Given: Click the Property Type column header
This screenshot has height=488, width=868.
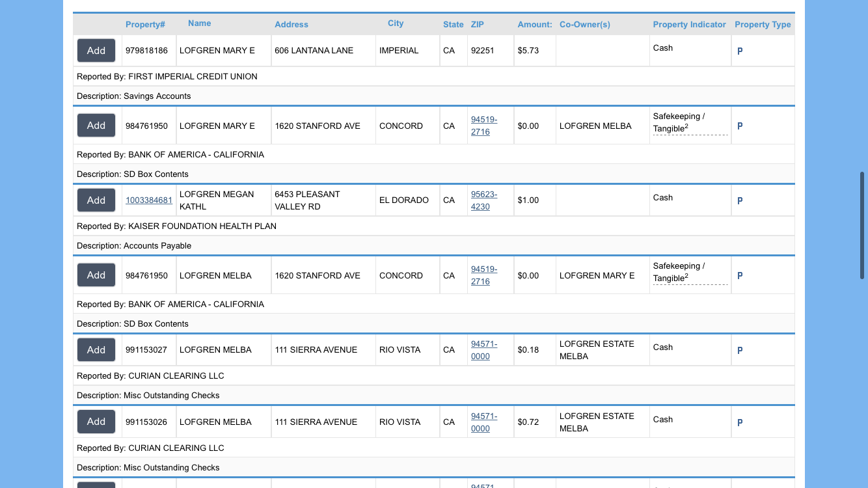Looking at the screenshot, I should [763, 25].
